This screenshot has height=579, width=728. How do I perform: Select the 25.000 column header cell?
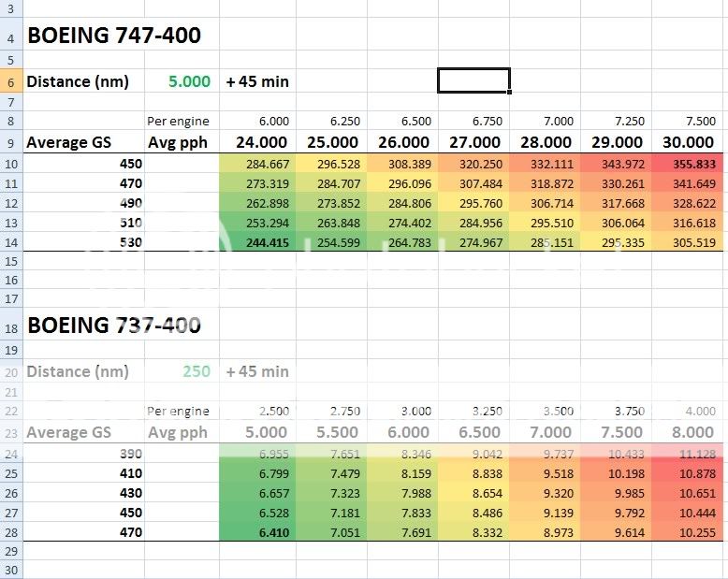tap(332, 142)
